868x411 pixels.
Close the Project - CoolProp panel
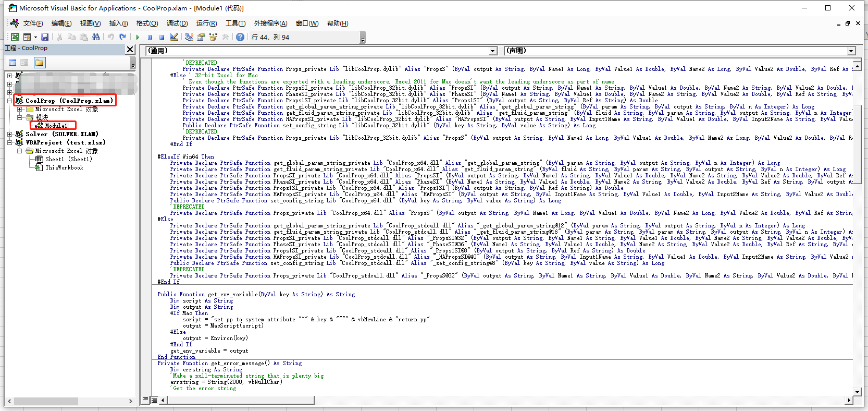point(130,49)
